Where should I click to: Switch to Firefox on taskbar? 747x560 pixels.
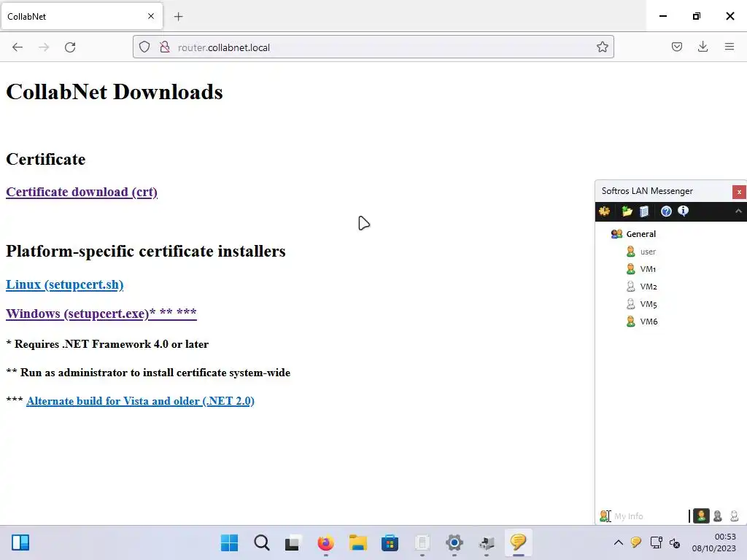pyautogui.click(x=326, y=542)
